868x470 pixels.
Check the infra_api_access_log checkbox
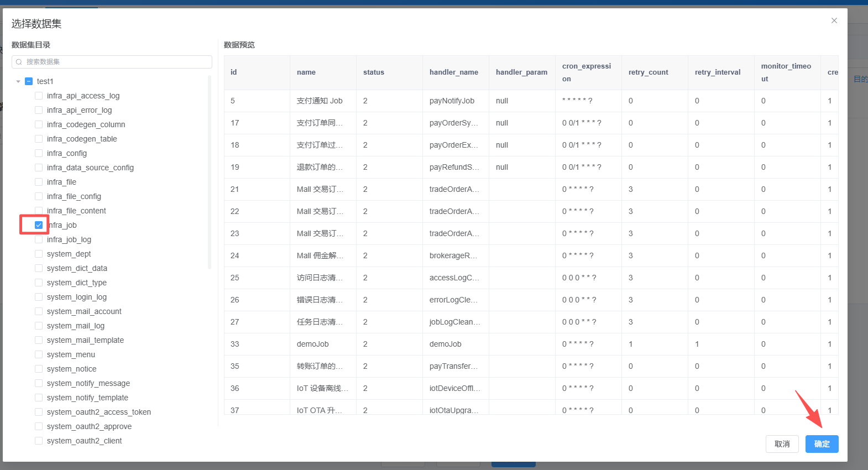click(x=39, y=96)
